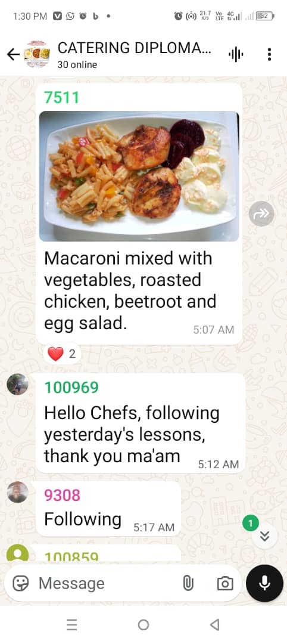Tap the CATERING DIPLOMA group title
The image size is (287, 644).
135,48
